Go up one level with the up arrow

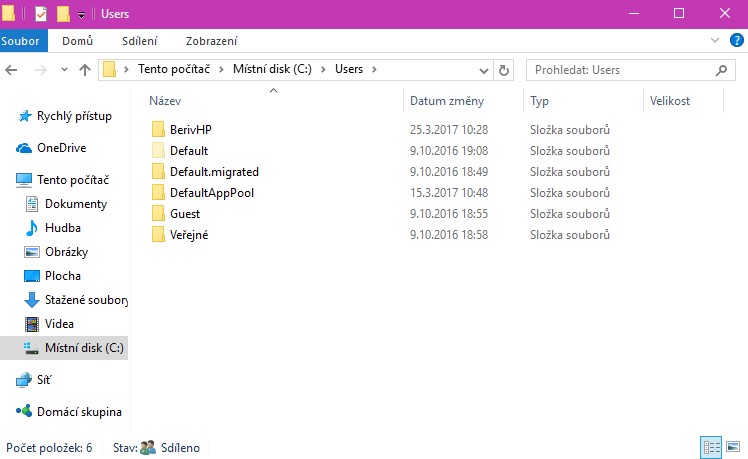[85, 70]
